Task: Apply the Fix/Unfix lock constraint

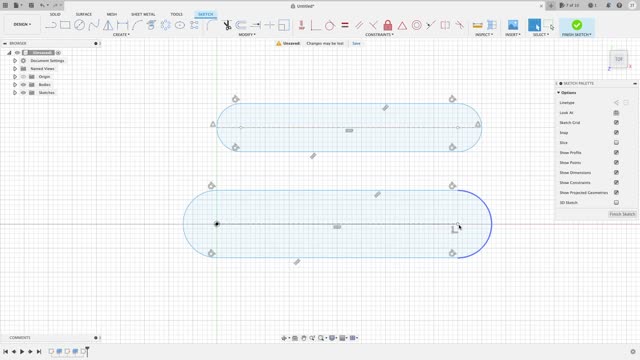Action: pyautogui.click(x=388, y=25)
